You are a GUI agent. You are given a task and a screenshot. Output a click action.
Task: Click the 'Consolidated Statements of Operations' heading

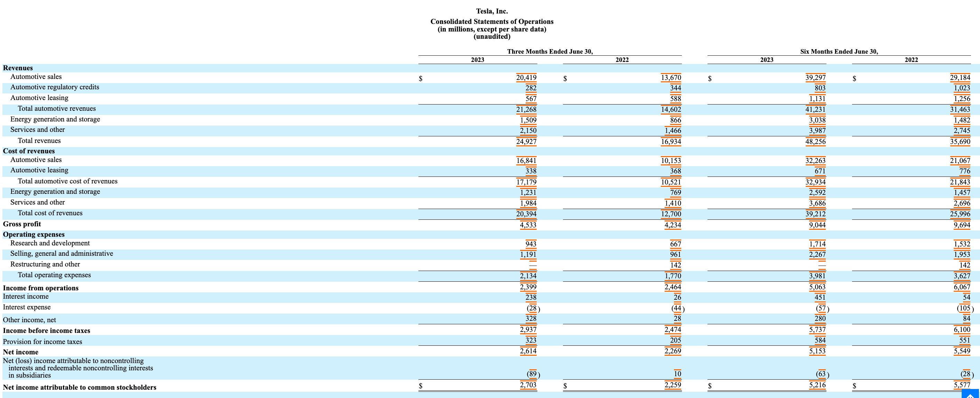(x=492, y=22)
